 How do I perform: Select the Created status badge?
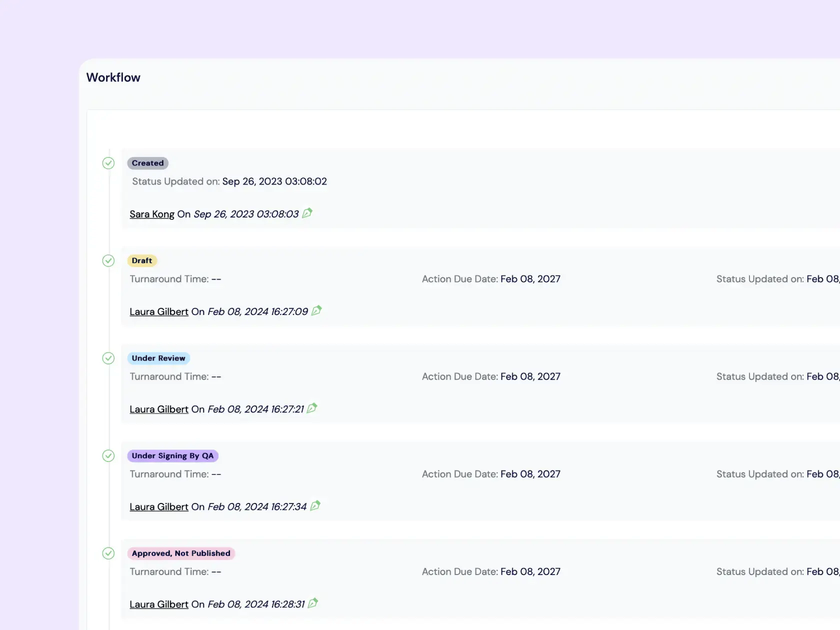[147, 163]
